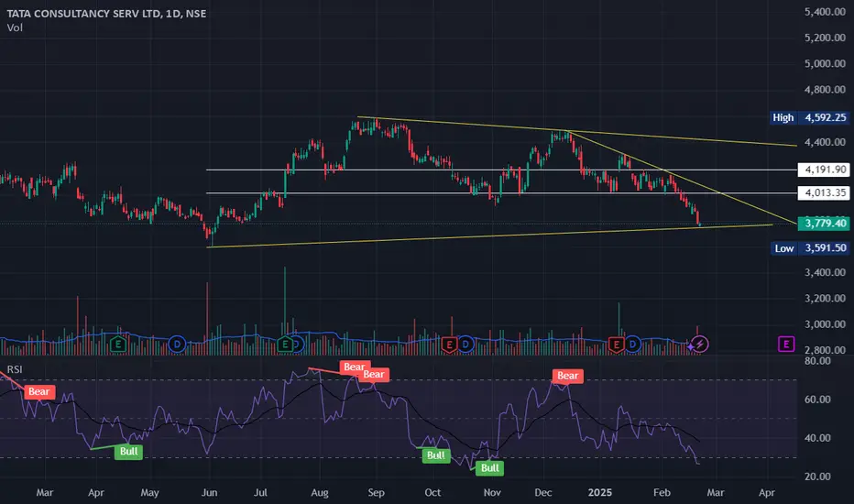This screenshot has width=854, height=504.
Task: Click the May label on time axis
Action: (x=149, y=493)
